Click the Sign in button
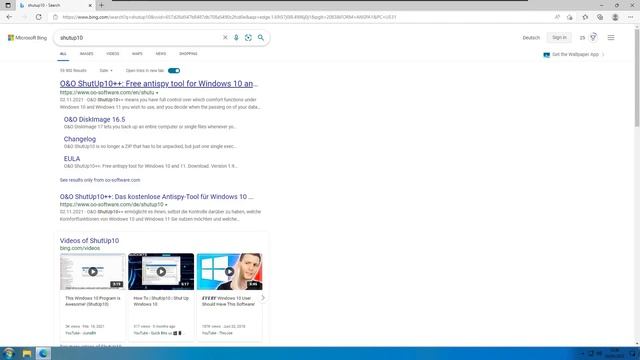Image resolution: width=640 pixels, height=360 pixels. [559, 38]
